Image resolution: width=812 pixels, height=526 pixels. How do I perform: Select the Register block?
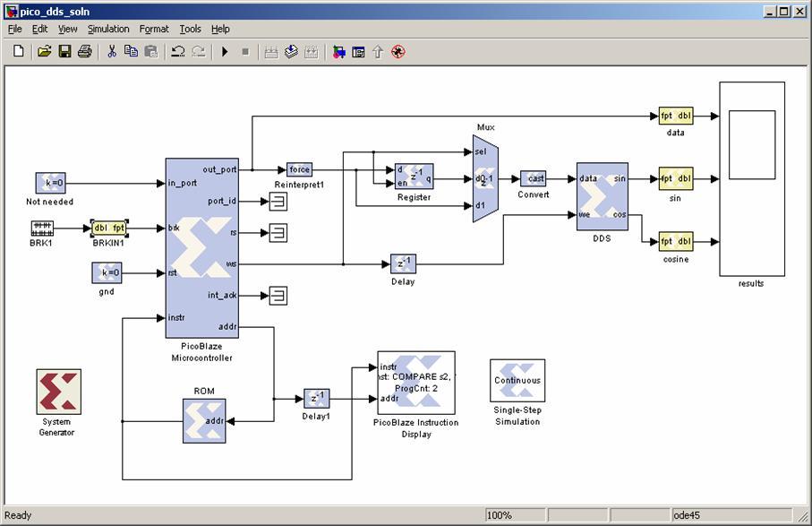click(x=415, y=177)
